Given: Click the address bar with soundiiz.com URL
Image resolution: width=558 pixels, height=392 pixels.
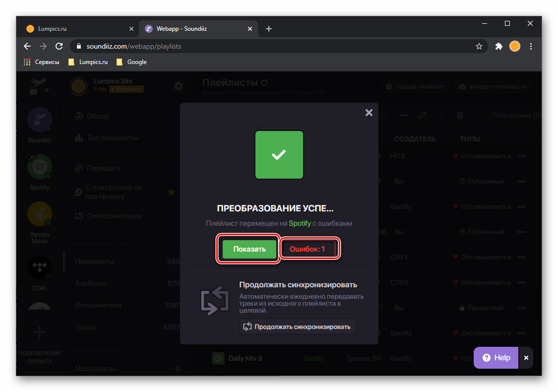Looking at the screenshot, I should pyautogui.click(x=273, y=46).
